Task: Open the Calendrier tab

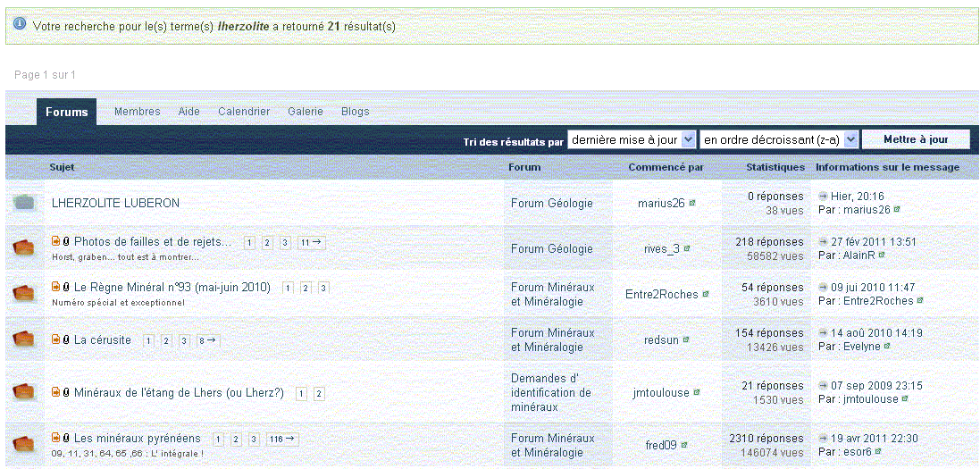Action: pyautogui.click(x=244, y=112)
